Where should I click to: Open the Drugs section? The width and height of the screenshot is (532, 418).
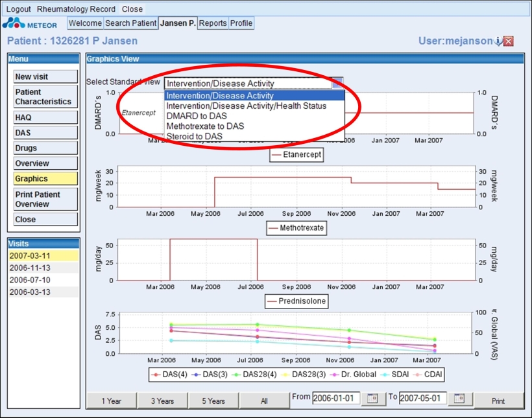[45, 148]
